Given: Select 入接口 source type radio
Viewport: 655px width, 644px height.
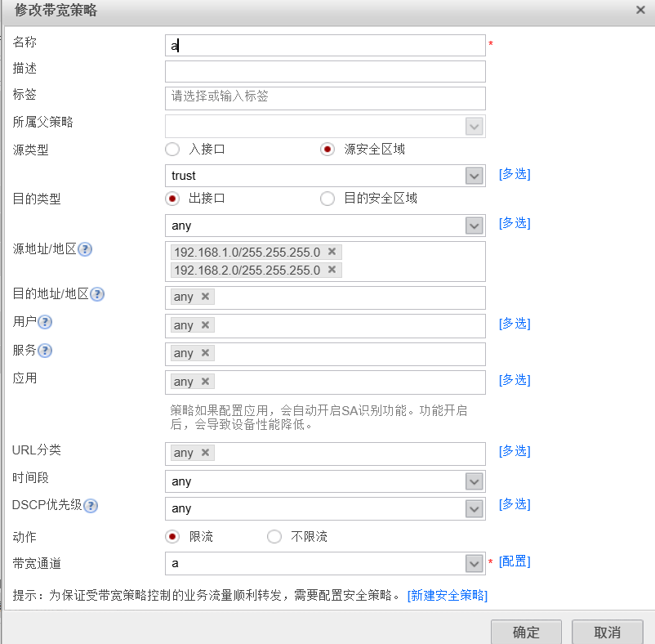Looking at the screenshot, I should (x=172, y=150).
